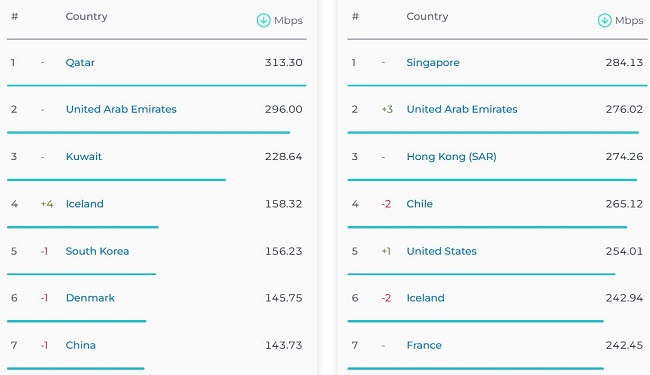Select the 145.75 Mbps value

(x=284, y=298)
